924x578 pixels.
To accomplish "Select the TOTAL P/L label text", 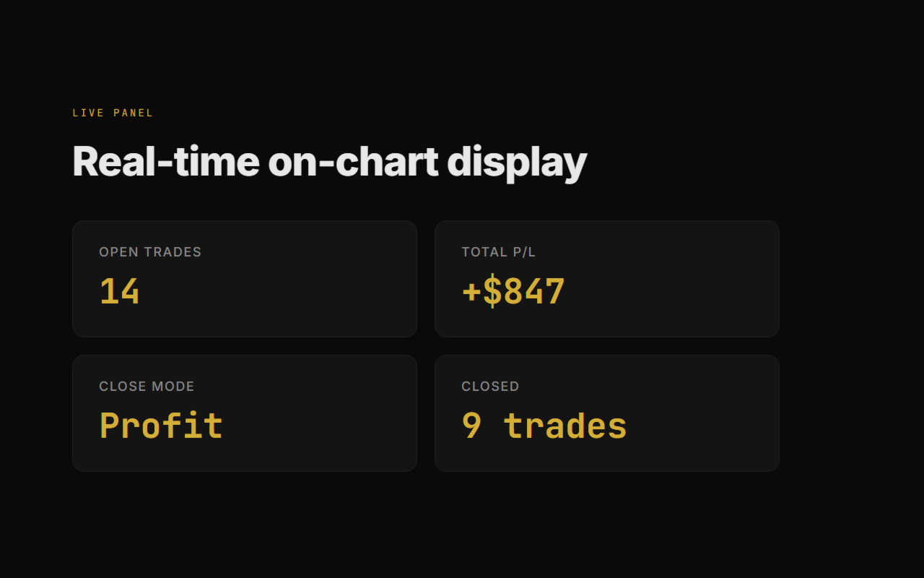I will point(498,252).
